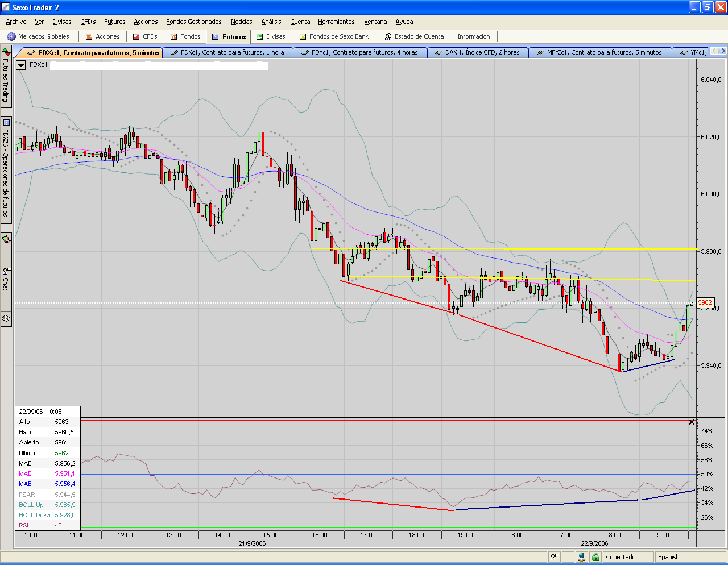Click the current price label 5962
Image resolution: width=728 pixels, height=565 pixels.
pos(705,303)
